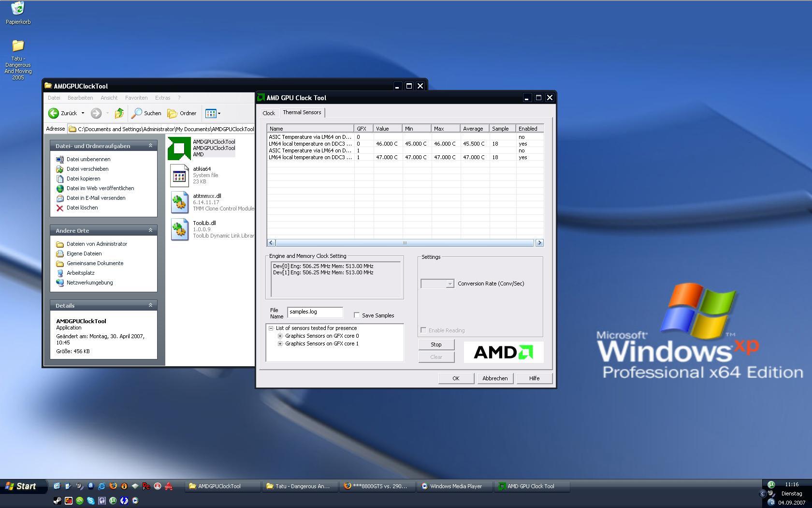This screenshot has width=812, height=508.
Task: Collapse Datei- und Ordneraufgaben panel
Action: [x=150, y=145]
